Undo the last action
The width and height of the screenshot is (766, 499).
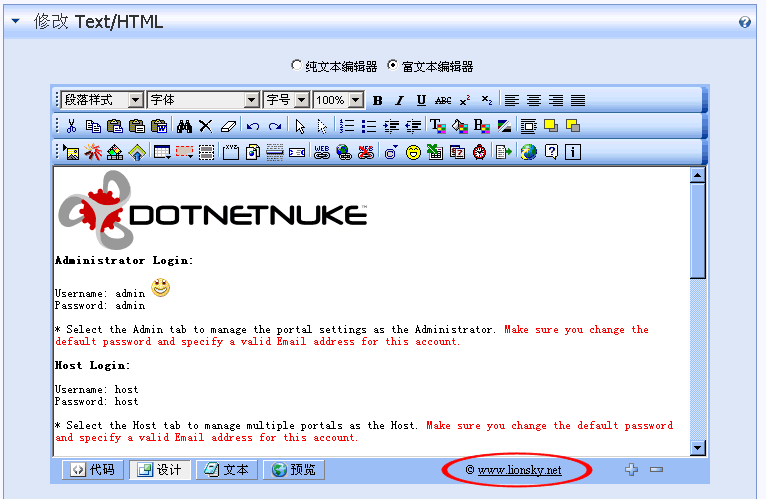[x=253, y=127]
